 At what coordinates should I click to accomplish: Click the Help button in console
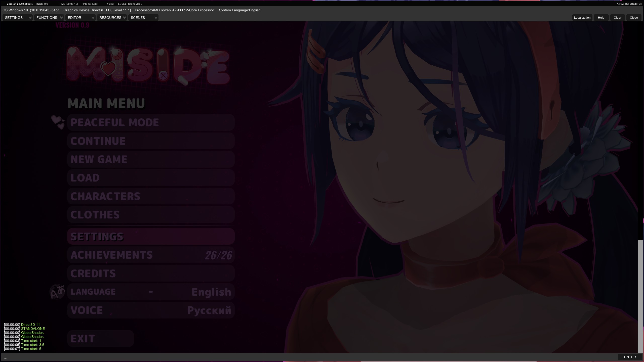point(601,18)
